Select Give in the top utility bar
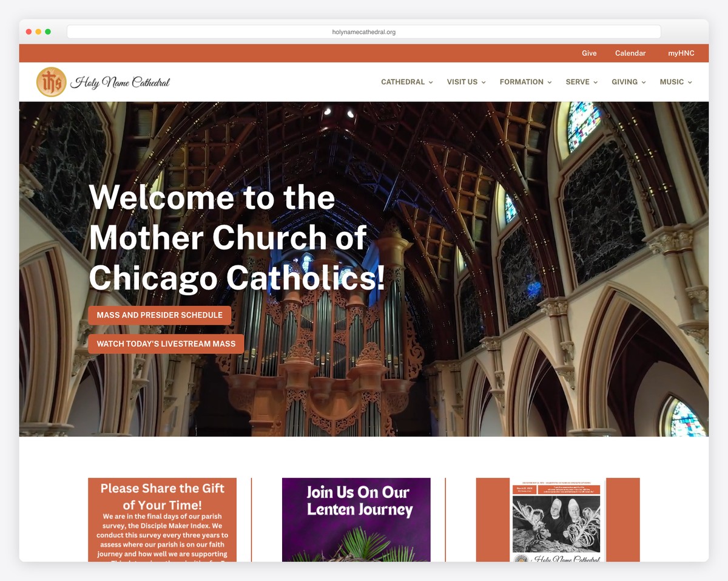Screen dimensions: 728x581 coord(589,53)
